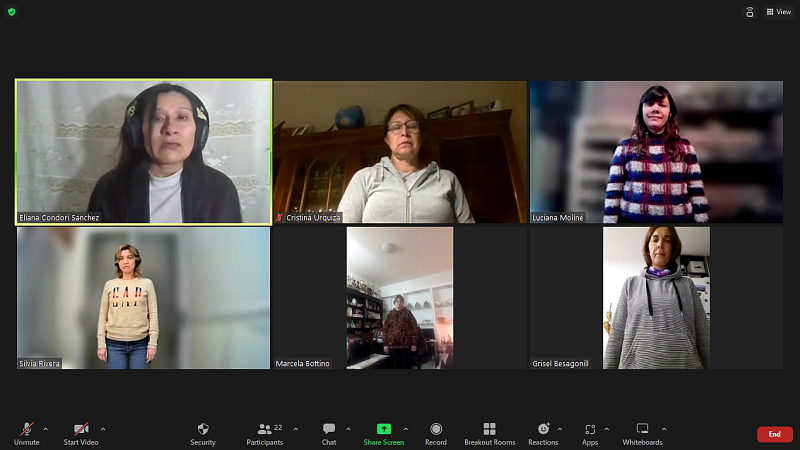
Task: Expand video options arrow beside Start Video
Action: tap(103, 428)
